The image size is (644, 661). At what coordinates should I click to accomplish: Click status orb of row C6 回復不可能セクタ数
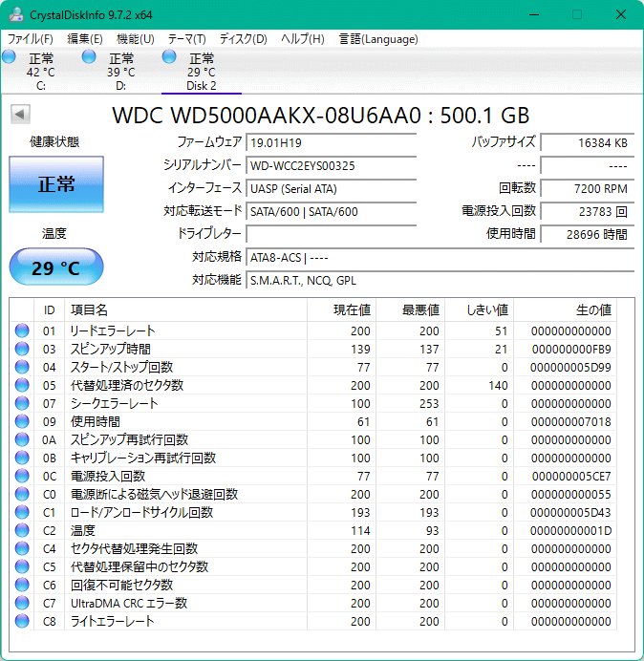(x=22, y=585)
